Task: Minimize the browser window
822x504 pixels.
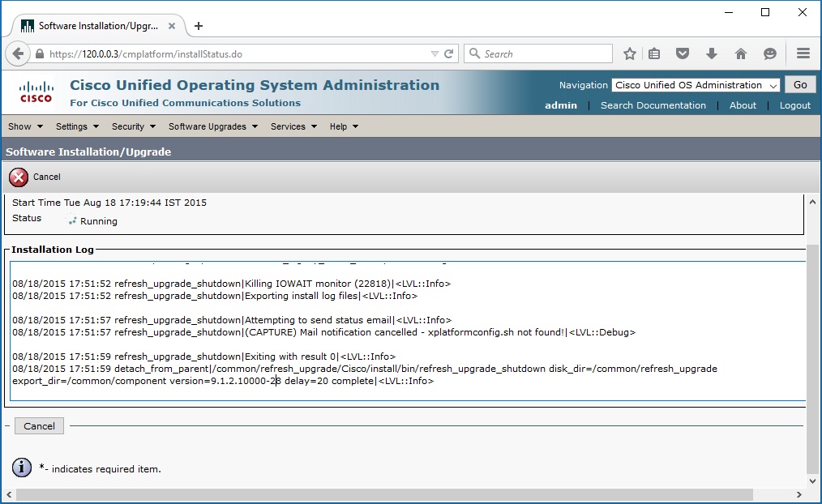Action: 728,13
